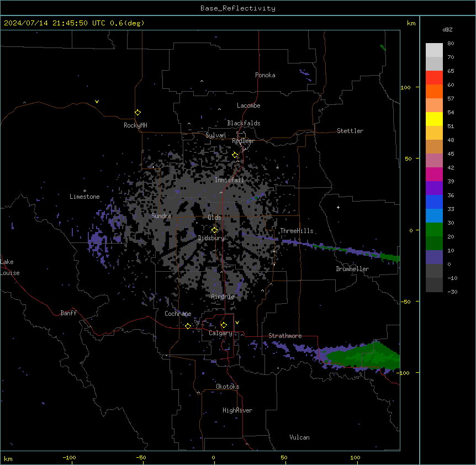Click the yellow diamond marker above RockyMH
This screenshot has width=476, height=465.
(137, 113)
